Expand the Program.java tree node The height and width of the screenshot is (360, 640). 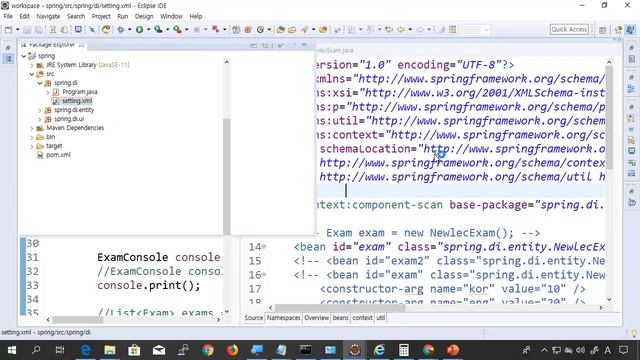[x=48, y=92]
